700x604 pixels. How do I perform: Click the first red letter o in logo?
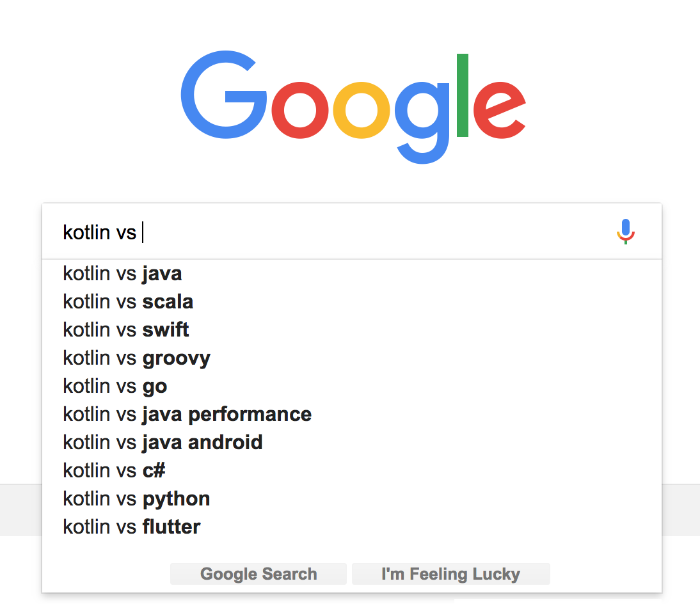tap(300, 110)
